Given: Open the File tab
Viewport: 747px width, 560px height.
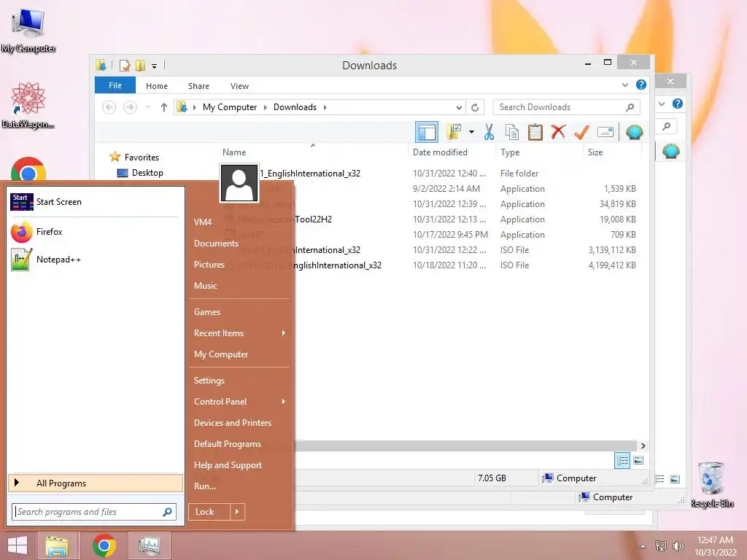Looking at the screenshot, I should coord(115,85).
